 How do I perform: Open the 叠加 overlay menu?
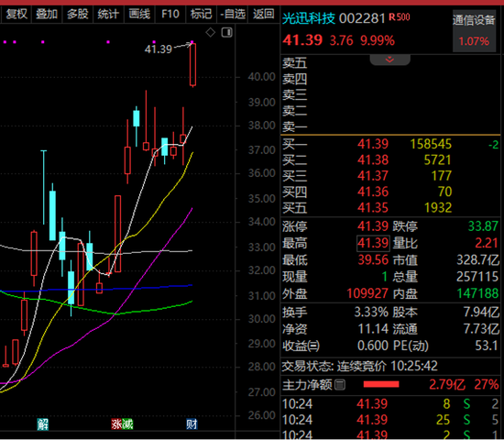click(x=47, y=14)
